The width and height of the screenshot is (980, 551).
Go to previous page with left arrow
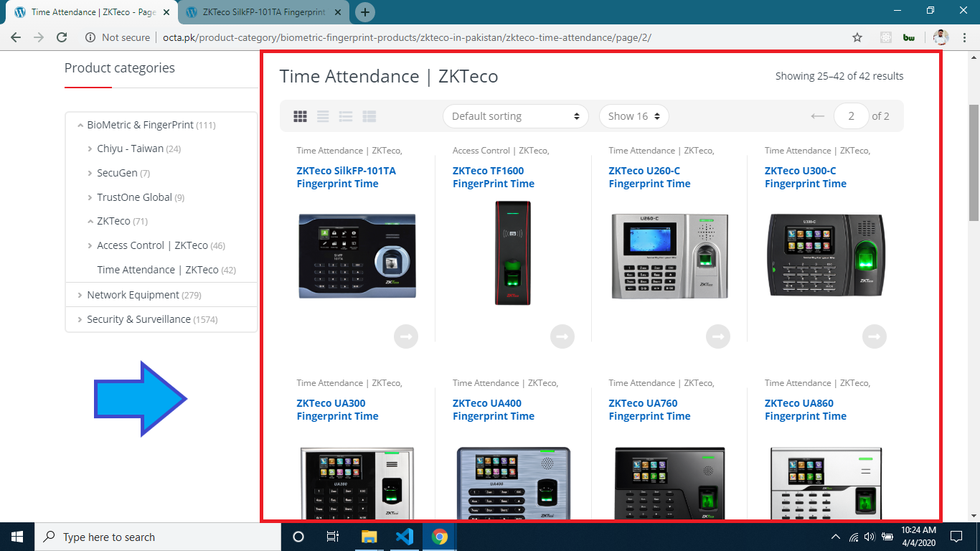pyautogui.click(x=817, y=116)
